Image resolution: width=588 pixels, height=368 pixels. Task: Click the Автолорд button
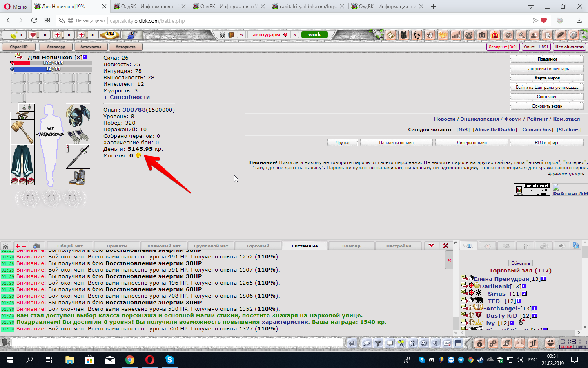click(56, 47)
